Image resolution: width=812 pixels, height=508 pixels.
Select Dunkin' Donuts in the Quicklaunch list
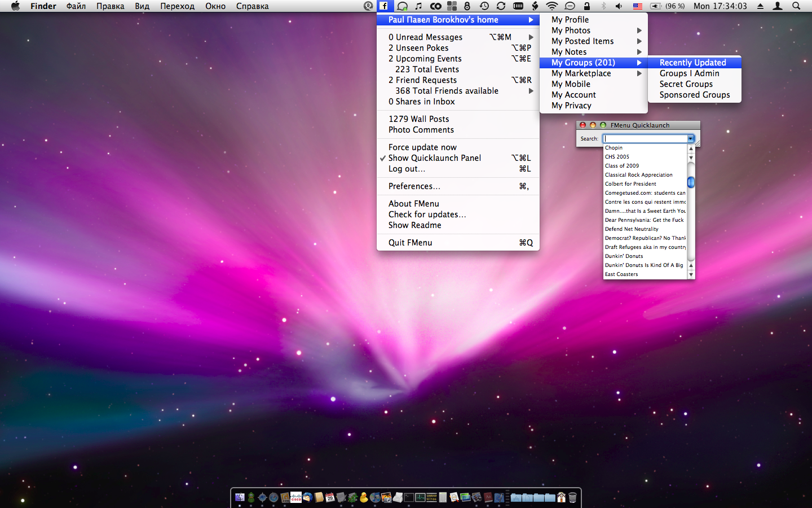645,256
